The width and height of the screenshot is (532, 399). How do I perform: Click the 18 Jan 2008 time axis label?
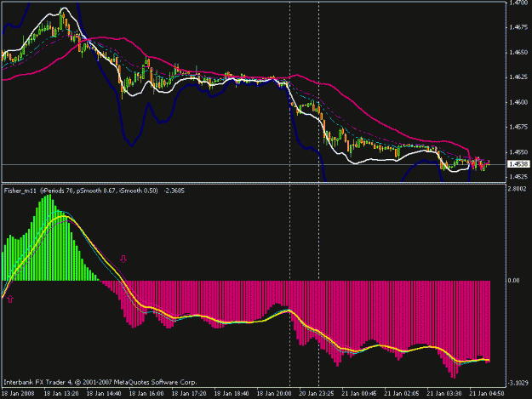click(19, 394)
